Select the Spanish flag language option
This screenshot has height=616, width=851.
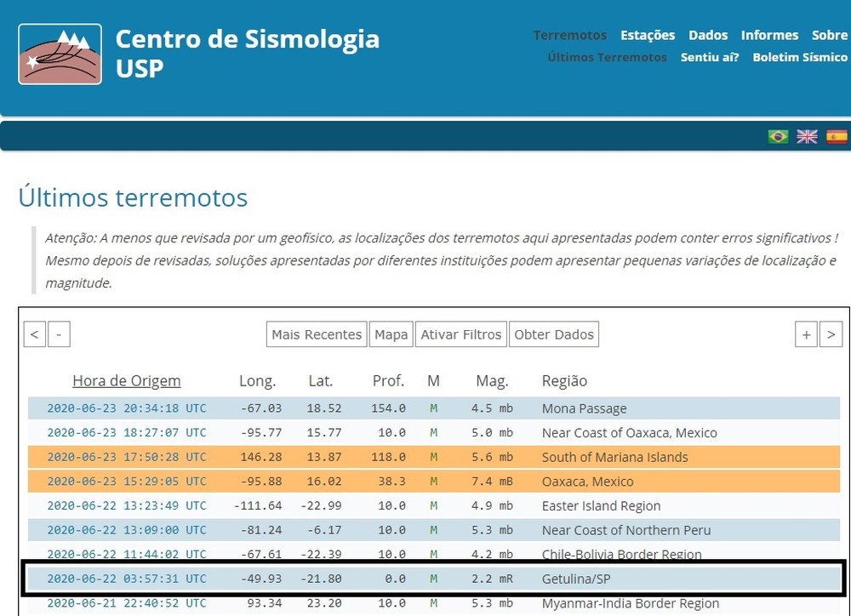(837, 136)
